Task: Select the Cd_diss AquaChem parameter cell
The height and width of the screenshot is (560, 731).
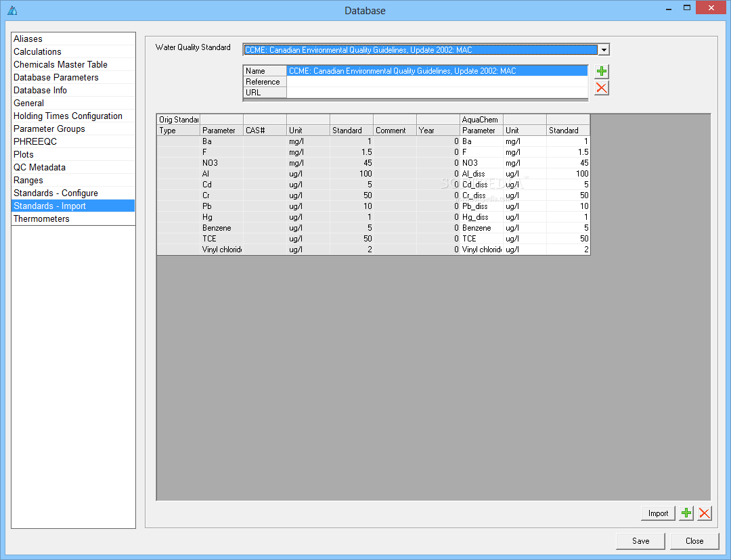Action: tap(482, 185)
